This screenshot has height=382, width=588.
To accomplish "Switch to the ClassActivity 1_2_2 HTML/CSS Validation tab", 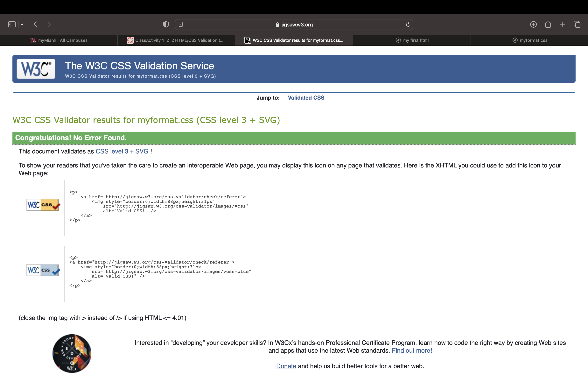I will pos(176,40).
